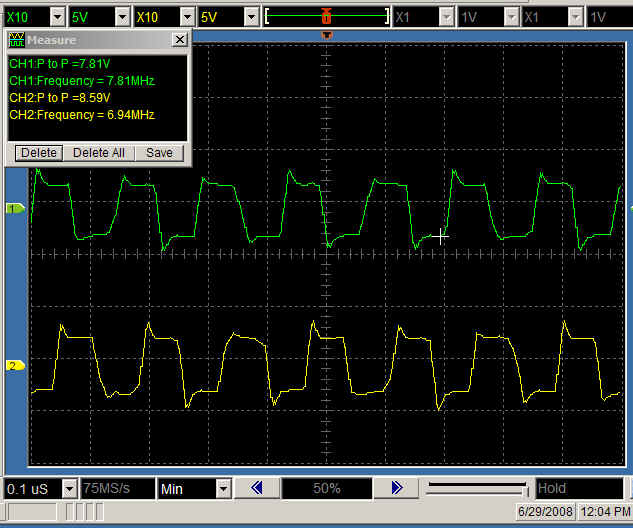Click the 6/29/2008 date in status bar

[x=545, y=512]
